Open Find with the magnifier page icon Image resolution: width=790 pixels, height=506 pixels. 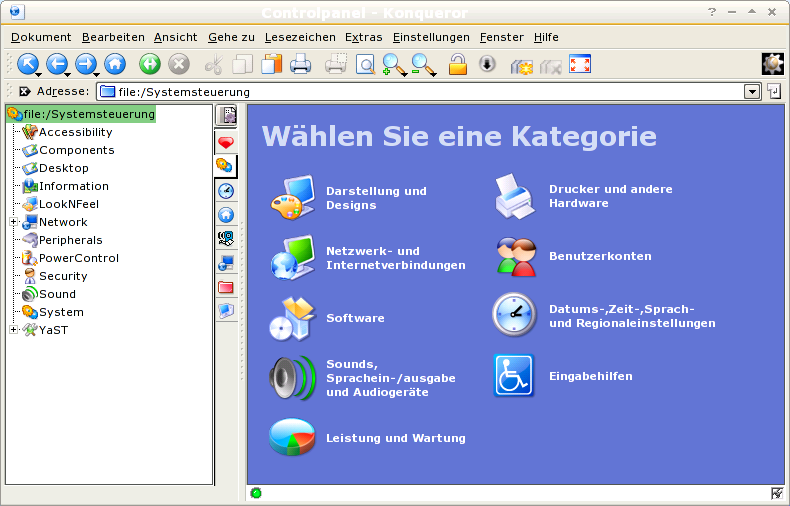click(x=365, y=65)
